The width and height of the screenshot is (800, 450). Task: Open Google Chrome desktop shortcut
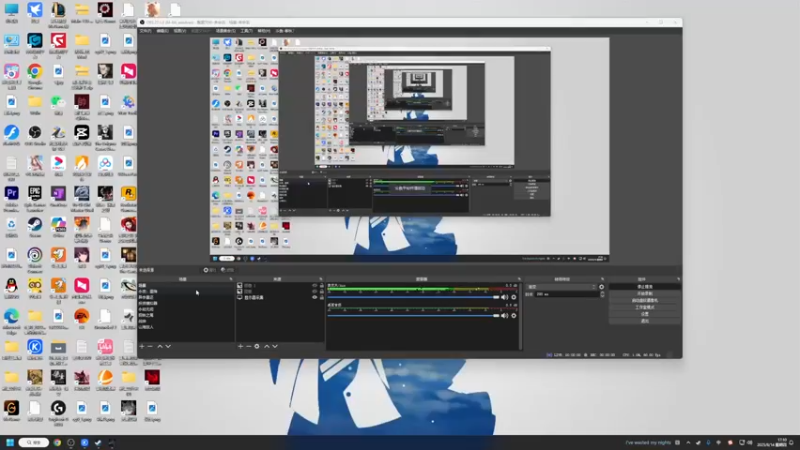35,76
